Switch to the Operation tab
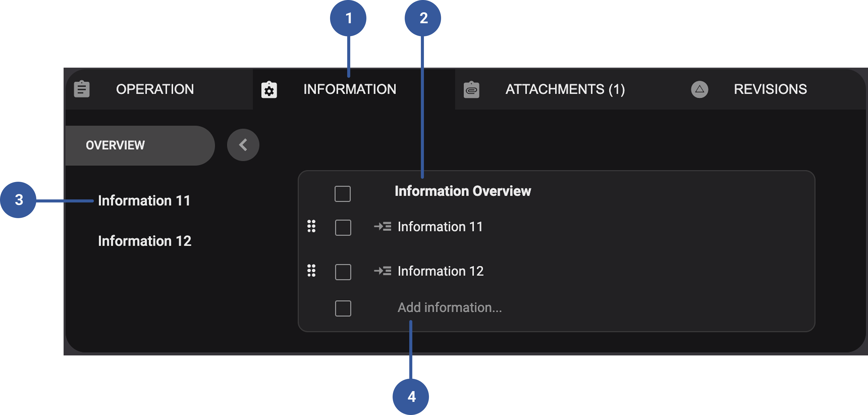The width and height of the screenshot is (868, 415). point(155,89)
